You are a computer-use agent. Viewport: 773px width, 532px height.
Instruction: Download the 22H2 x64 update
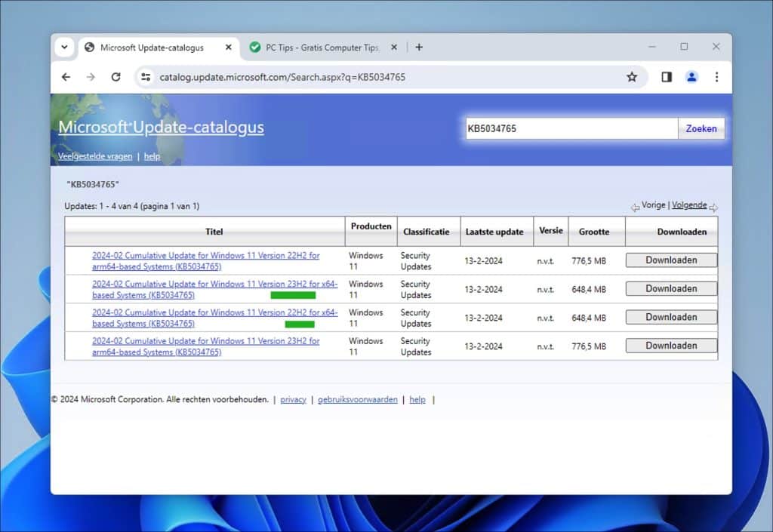coord(671,317)
